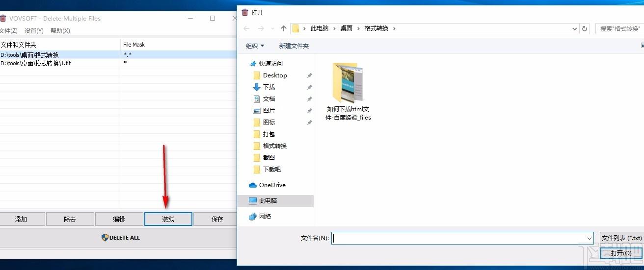Open 文档 in quick access
The height and width of the screenshot is (270, 644).
click(269, 99)
